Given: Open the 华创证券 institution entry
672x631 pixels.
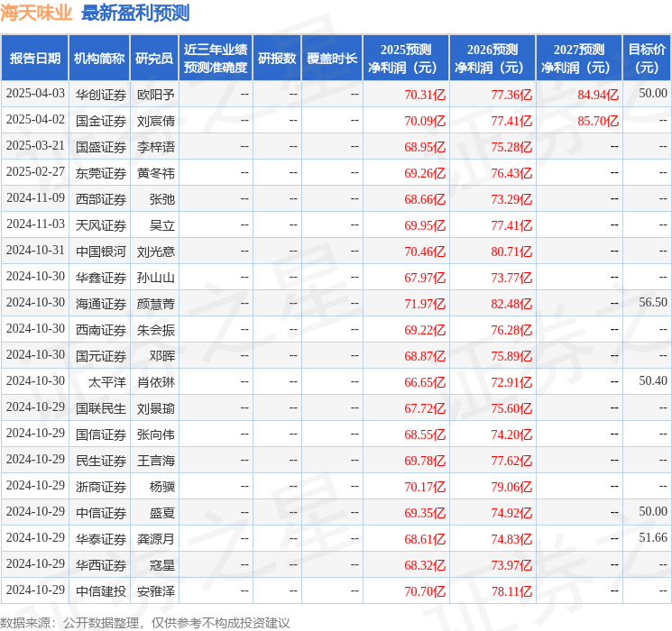Looking at the screenshot, I should click(100, 94).
